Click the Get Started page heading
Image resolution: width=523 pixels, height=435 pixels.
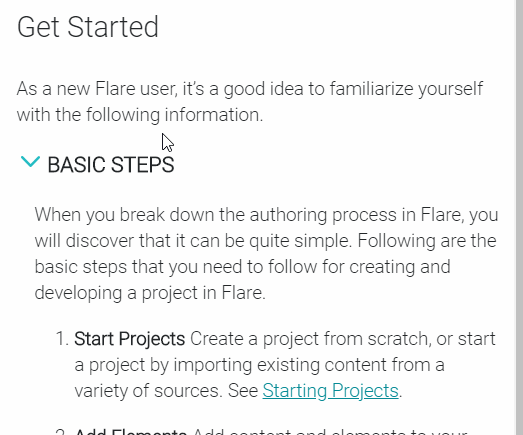pos(88,27)
